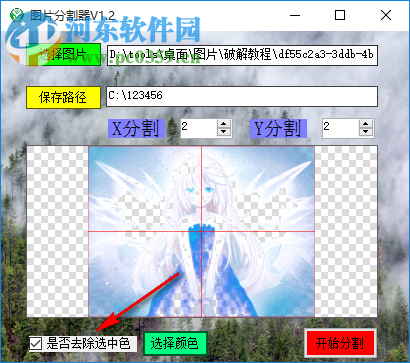
Task: Maximize the 图片分割器 window
Action: [x=340, y=15]
